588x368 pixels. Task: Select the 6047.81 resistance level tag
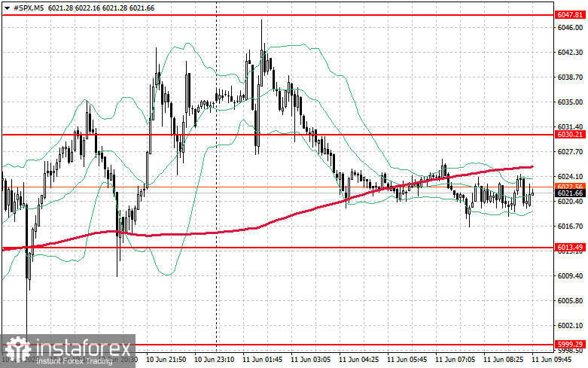(570, 15)
